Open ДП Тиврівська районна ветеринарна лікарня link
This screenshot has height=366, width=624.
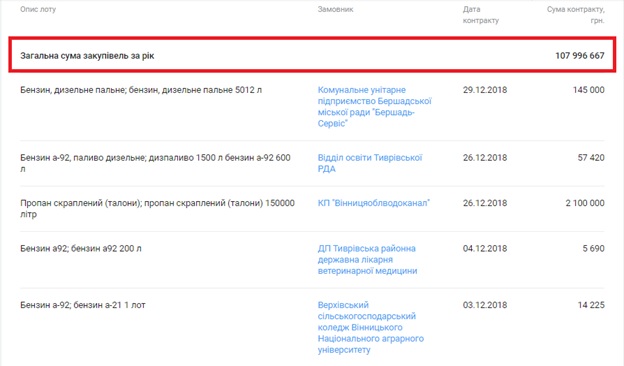point(367,259)
